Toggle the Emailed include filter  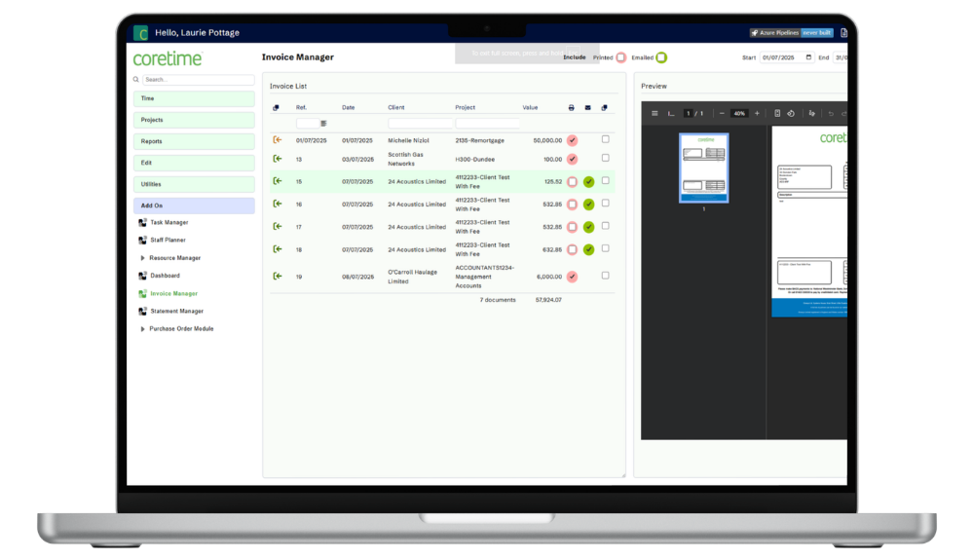[661, 57]
